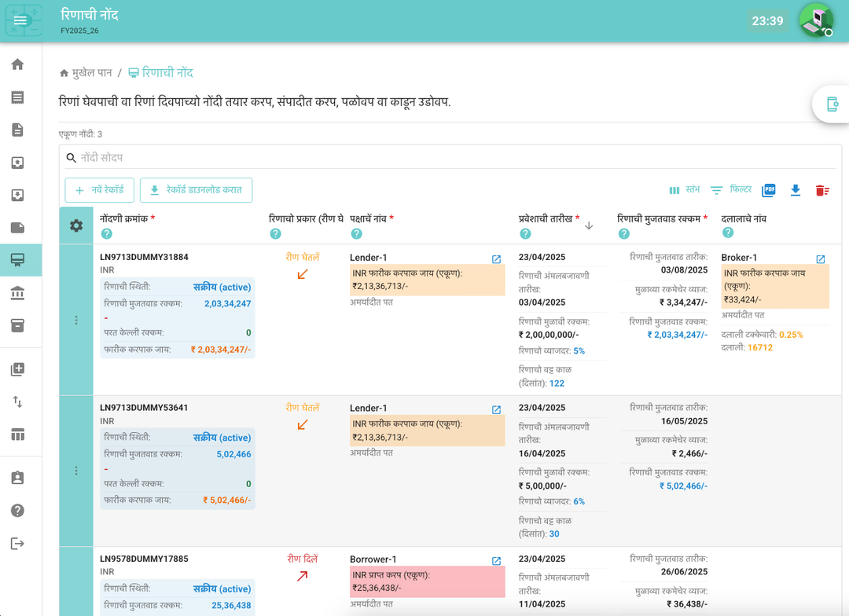Viewport: 849px width, 616px height.
Task: Open row menu for LN9713DUMMY31884
Action: (76, 320)
